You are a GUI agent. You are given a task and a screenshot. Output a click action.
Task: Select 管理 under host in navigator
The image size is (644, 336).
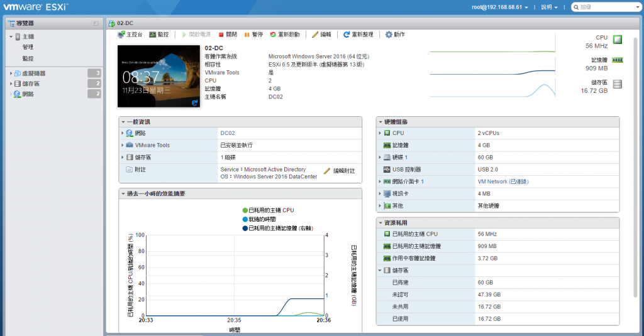tap(28, 47)
